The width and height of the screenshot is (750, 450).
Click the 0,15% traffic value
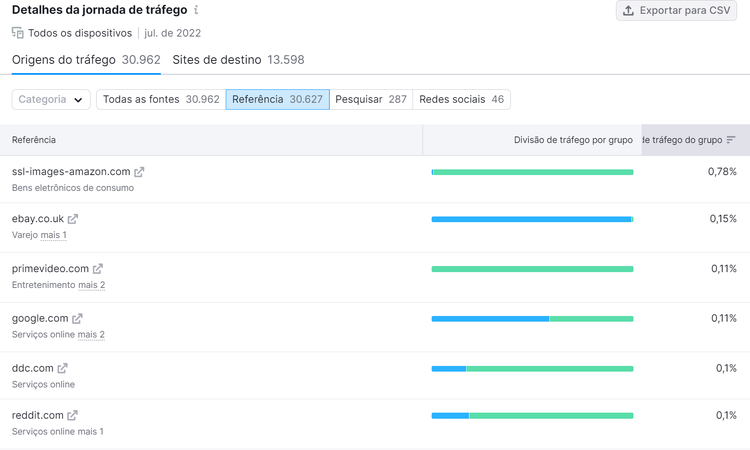[x=723, y=219]
